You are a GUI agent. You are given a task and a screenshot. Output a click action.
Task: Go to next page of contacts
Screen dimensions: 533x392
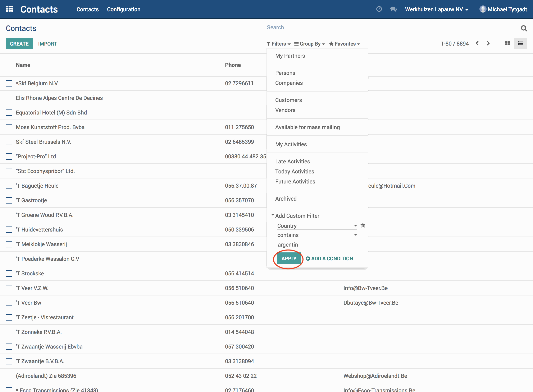tap(488, 43)
